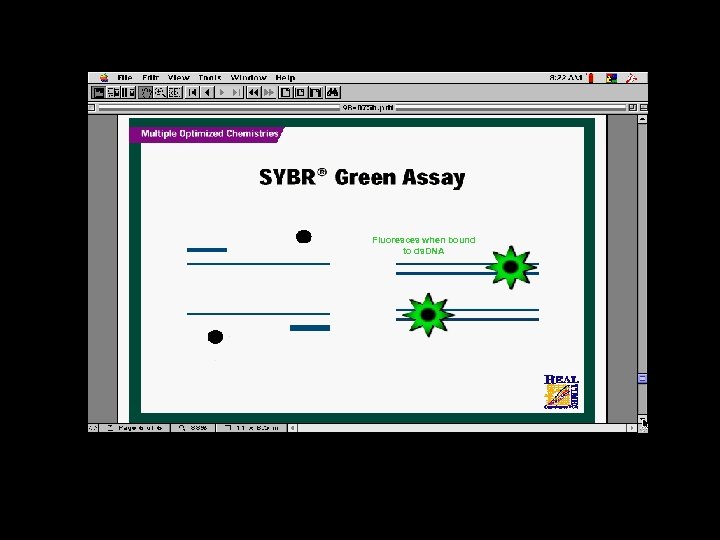Open the Edit menu
The image size is (720, 540).
coord(150,78)
